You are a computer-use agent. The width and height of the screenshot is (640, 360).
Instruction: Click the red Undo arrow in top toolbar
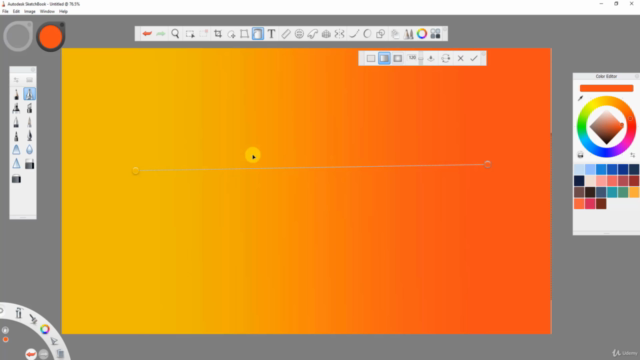coord(147,34)
